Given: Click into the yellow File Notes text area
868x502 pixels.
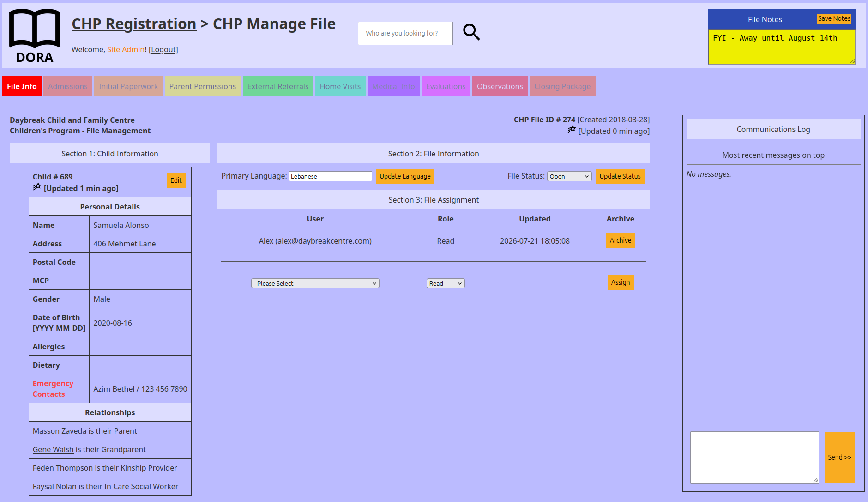Looking at the screenshot, I should tap(782, 47).
